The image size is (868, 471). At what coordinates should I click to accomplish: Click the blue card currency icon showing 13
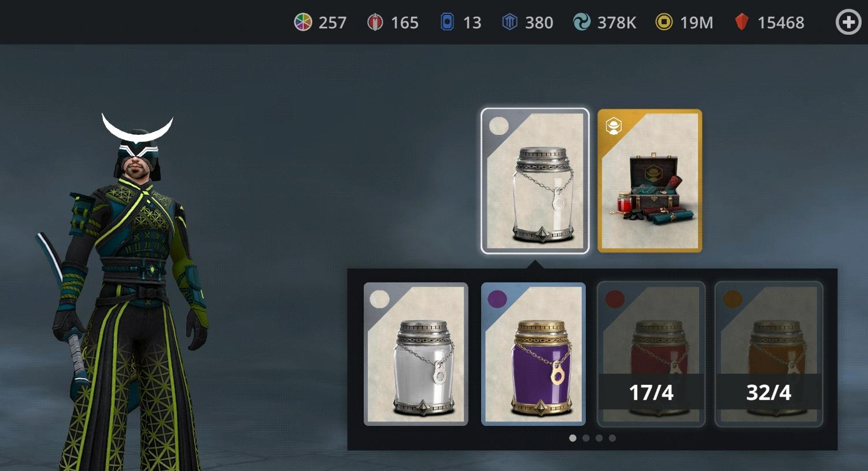coord(447,22)
